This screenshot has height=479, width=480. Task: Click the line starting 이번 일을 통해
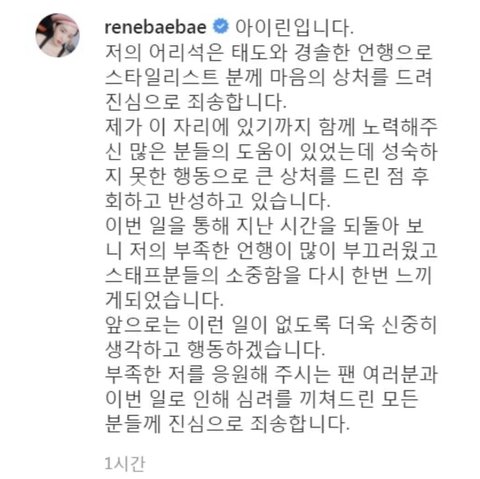[264, 226]
